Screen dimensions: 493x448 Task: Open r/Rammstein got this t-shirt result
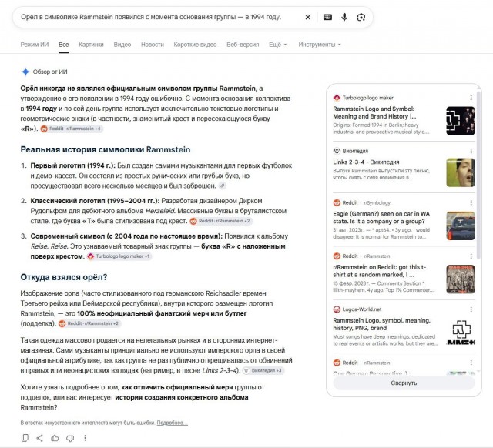(380, 271)
